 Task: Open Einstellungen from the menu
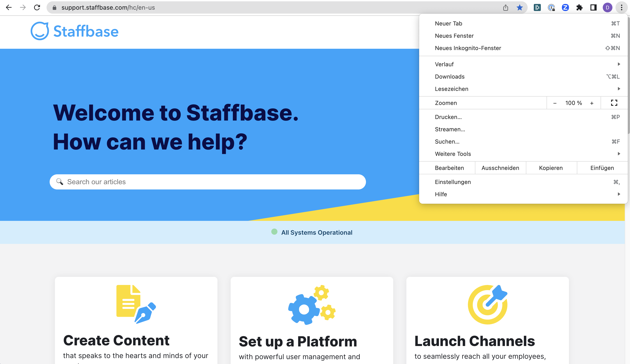click(x=523, y=182)
